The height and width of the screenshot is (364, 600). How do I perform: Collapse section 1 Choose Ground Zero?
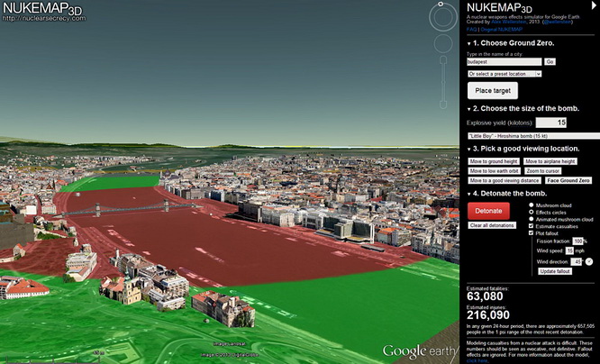click(x=469, y=43)
